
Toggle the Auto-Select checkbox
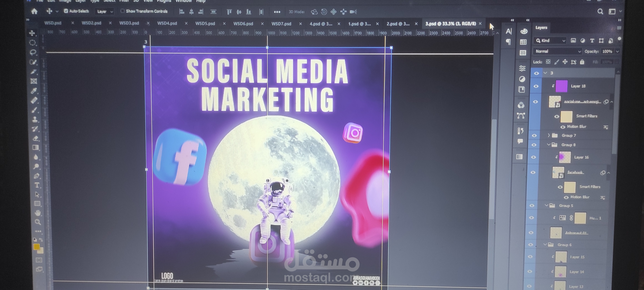pyautogui.click(x=66, y=11)
